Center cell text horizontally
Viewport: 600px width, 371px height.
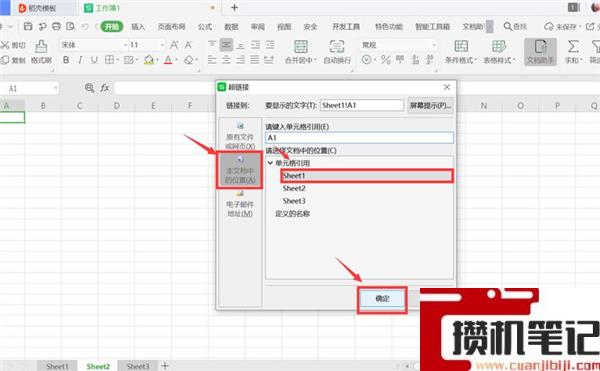pos(226,59)
